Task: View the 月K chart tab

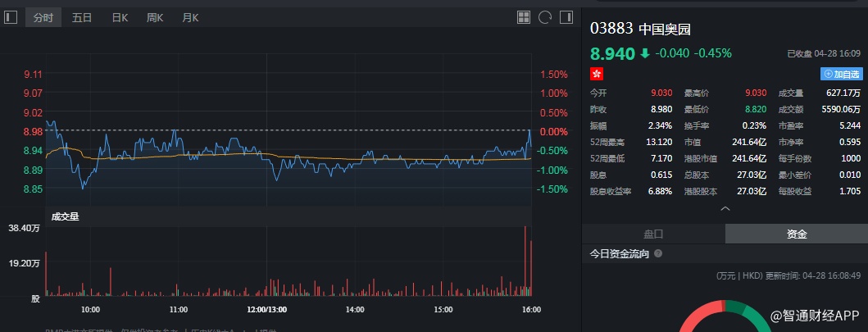Action: click(190, 17)
